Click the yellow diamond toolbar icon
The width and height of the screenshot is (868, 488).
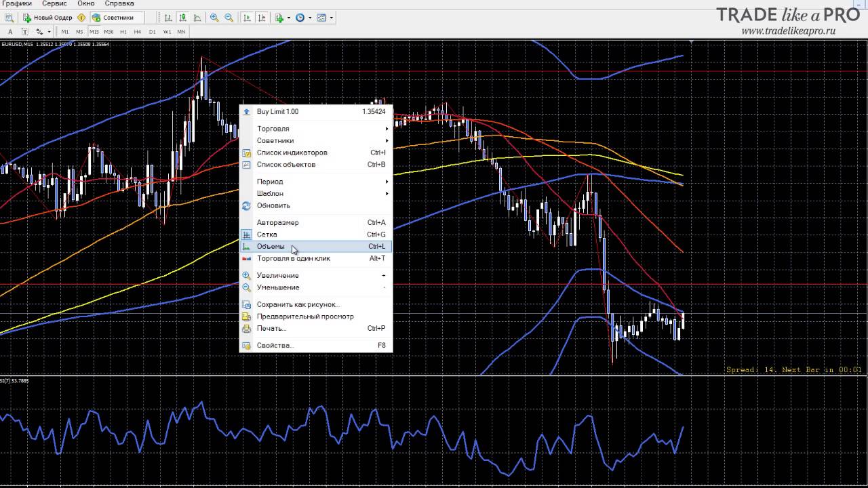(81, 18)
